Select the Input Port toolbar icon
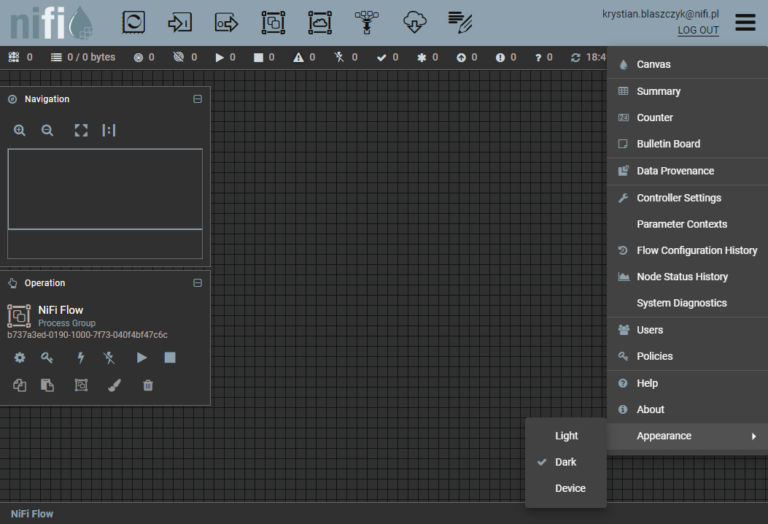The width and height of the screenshot is (768, 524). (180, 23)
